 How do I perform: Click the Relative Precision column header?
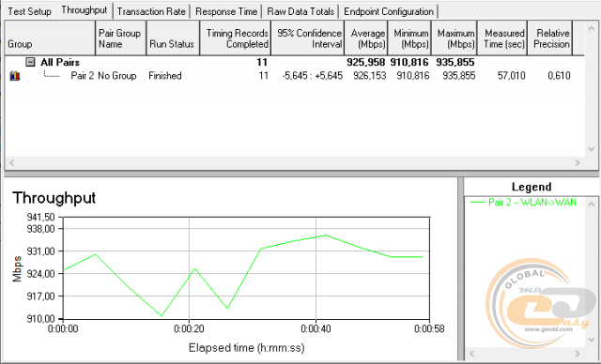(550, 38)
